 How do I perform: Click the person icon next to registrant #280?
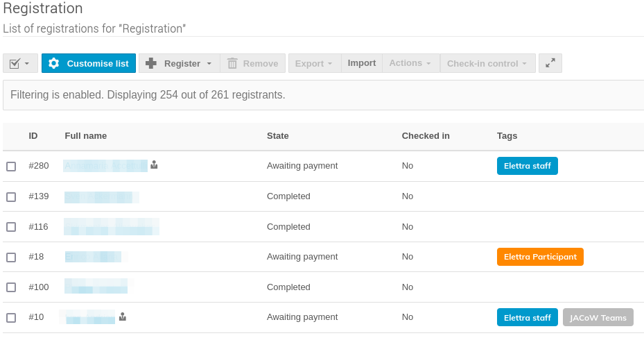click(x=154, y=165)
